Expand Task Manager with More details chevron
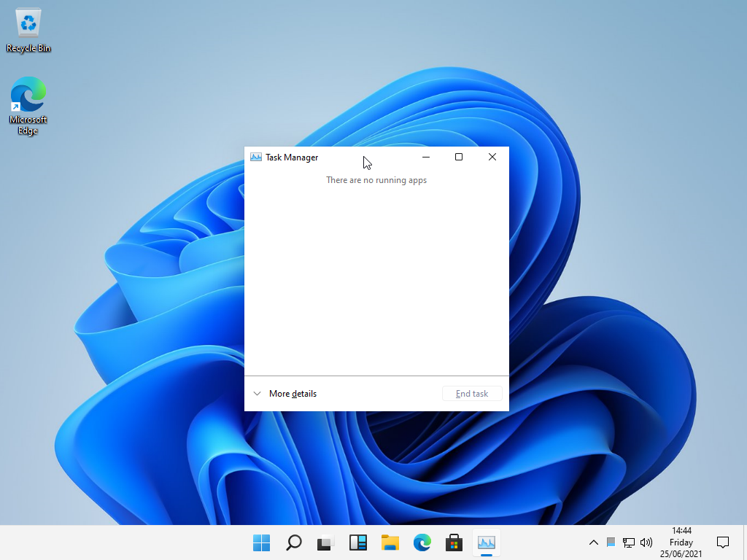Viewport: 747px width, 560px height. (x=257, y=394)
